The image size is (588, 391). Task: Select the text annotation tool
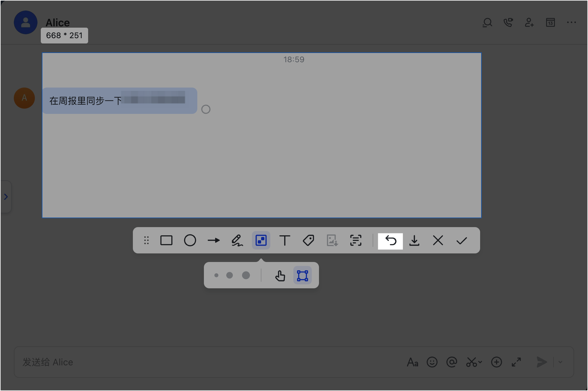pos(285,241)
